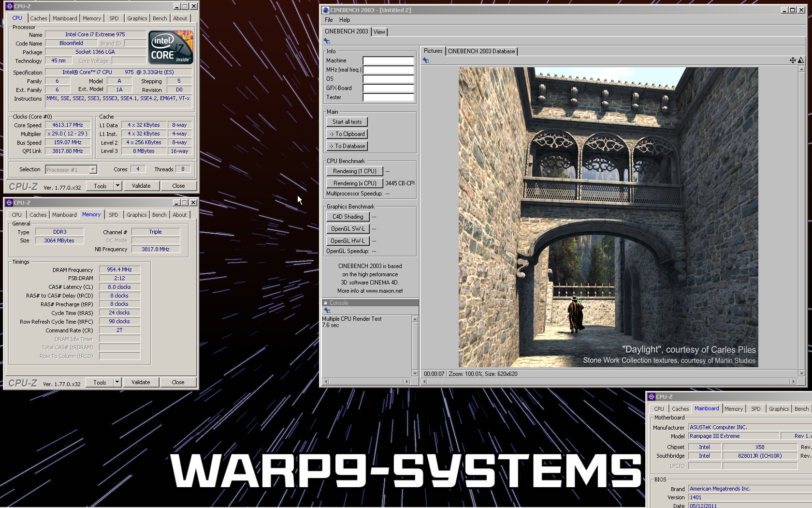
Task: Click the pushpin icon in Console panel
Action: click(327, 311)
